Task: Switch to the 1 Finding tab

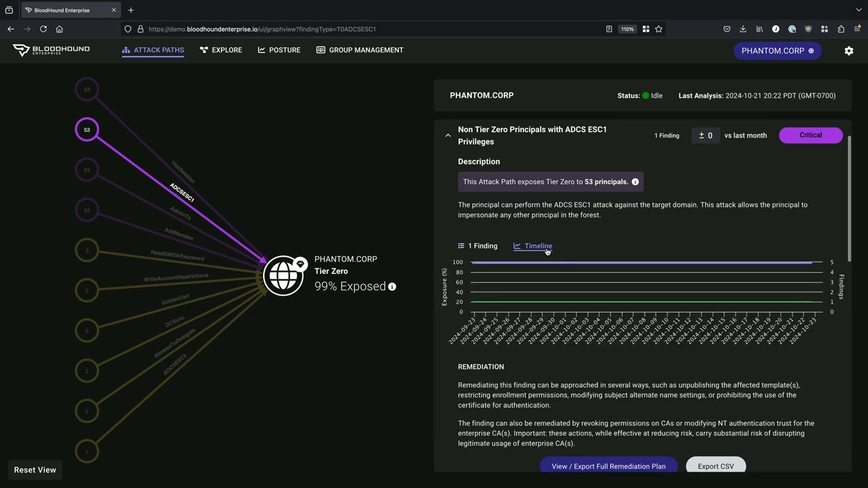Action: pyautogui.click(x=477, y=246)
